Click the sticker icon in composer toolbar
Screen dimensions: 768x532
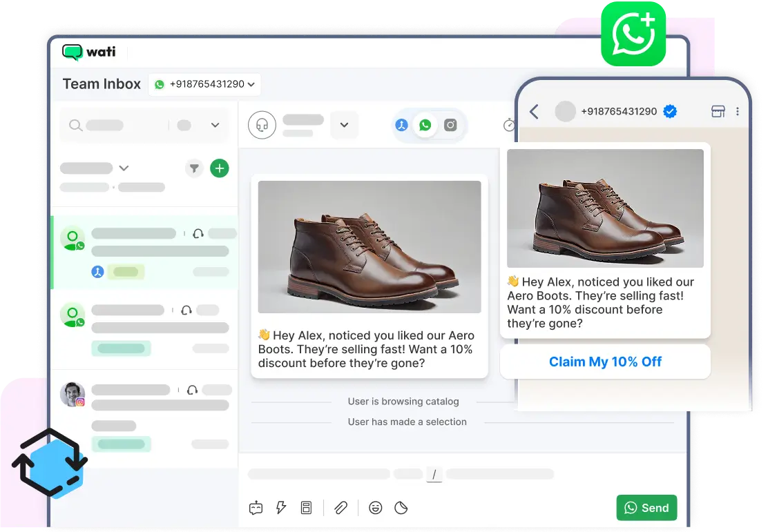pyautogui.click(x=401, y=508)
